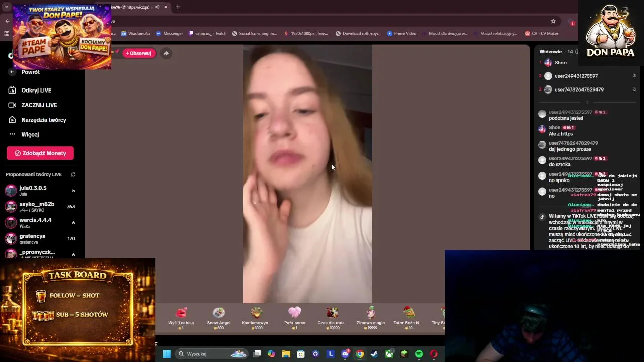Open Steam from the taskbar
This screenshot has width=644, height=362.
pos(374,354)
